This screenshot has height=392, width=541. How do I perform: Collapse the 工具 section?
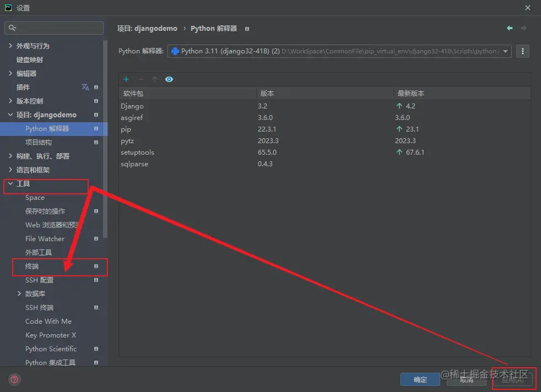10,183
